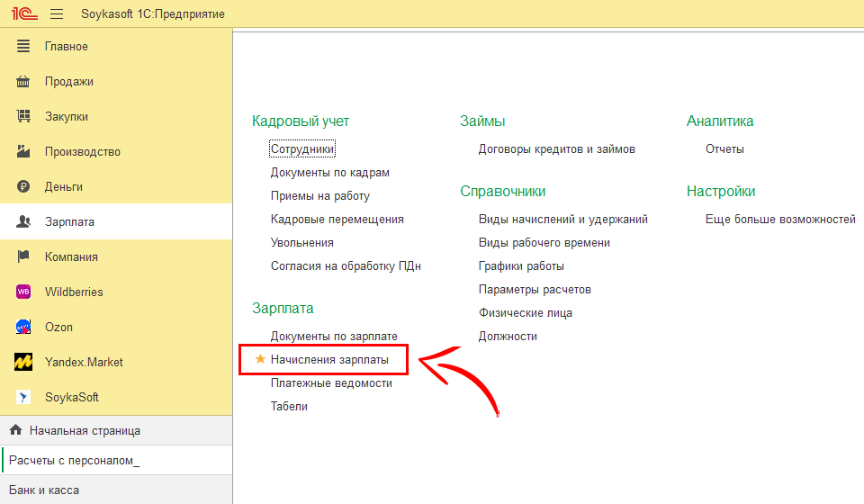Viewport: 864px width, 504px height.
Task: Click the favorite star beside Начисления зарплаты
Action: pyautogui.click(x=260, y=359)
